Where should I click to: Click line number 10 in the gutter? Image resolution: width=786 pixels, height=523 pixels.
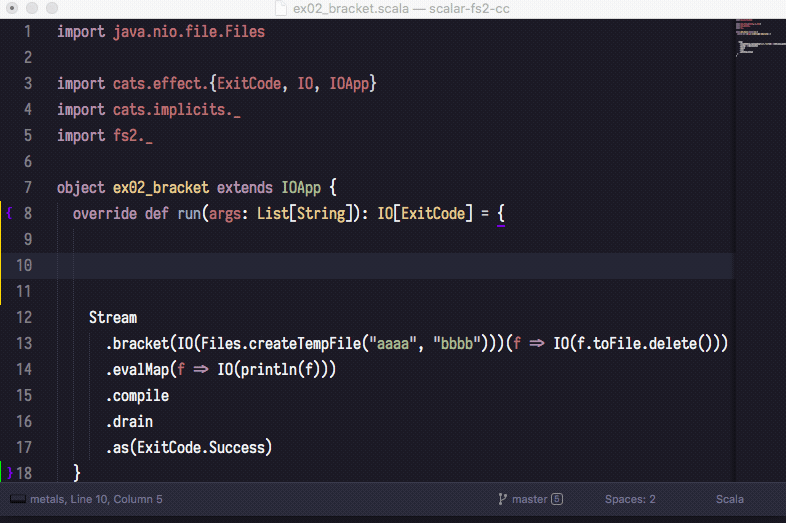pyautogui.click(x=24, y=265)
